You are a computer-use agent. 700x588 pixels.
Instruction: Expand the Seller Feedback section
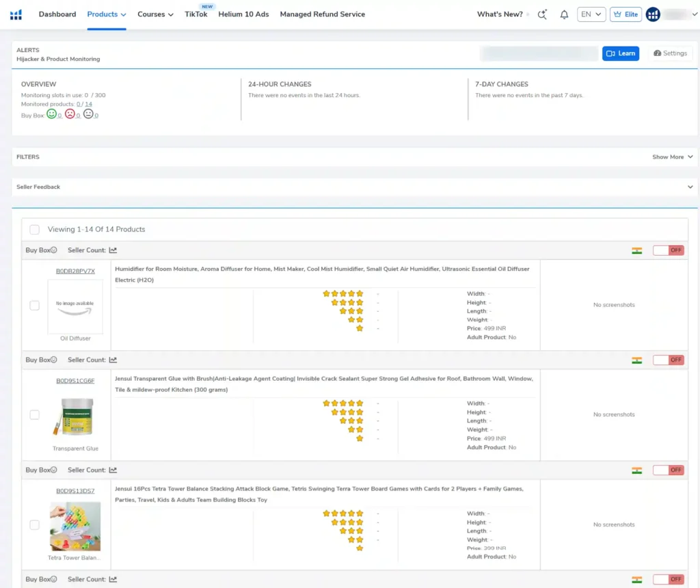pyautogui.click(x=690, y=187)
